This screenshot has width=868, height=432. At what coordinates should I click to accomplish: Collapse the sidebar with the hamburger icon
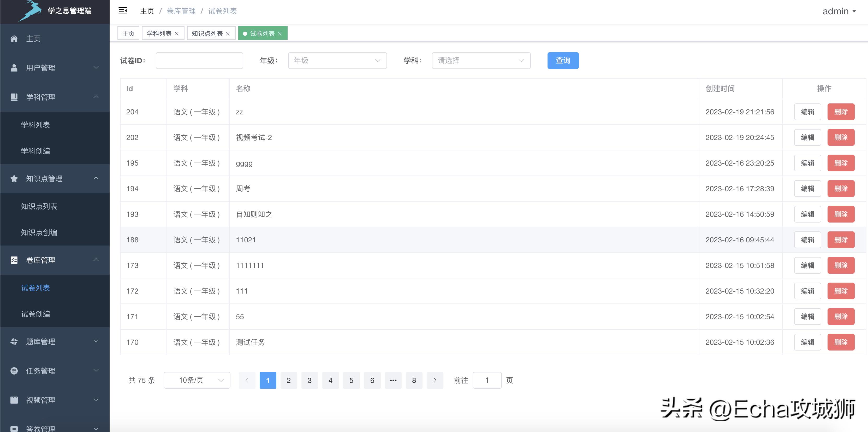[x=123, y=11]
